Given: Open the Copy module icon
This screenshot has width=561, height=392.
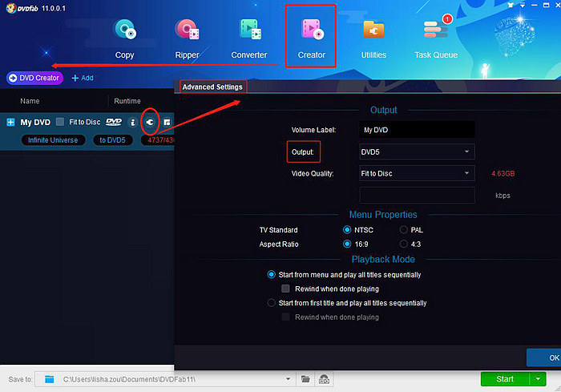Looking at the screenshot, I should point(124,30).
